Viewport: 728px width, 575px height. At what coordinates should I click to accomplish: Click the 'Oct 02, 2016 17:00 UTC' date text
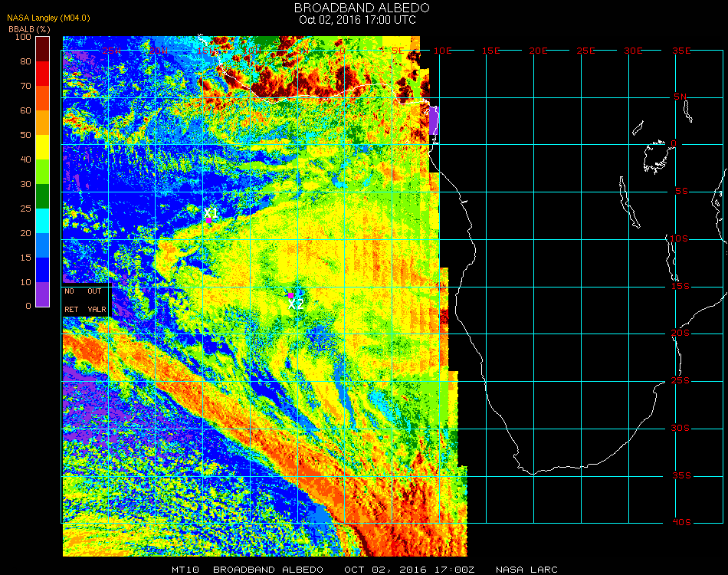pyautogui.click(x=358, y=20)
